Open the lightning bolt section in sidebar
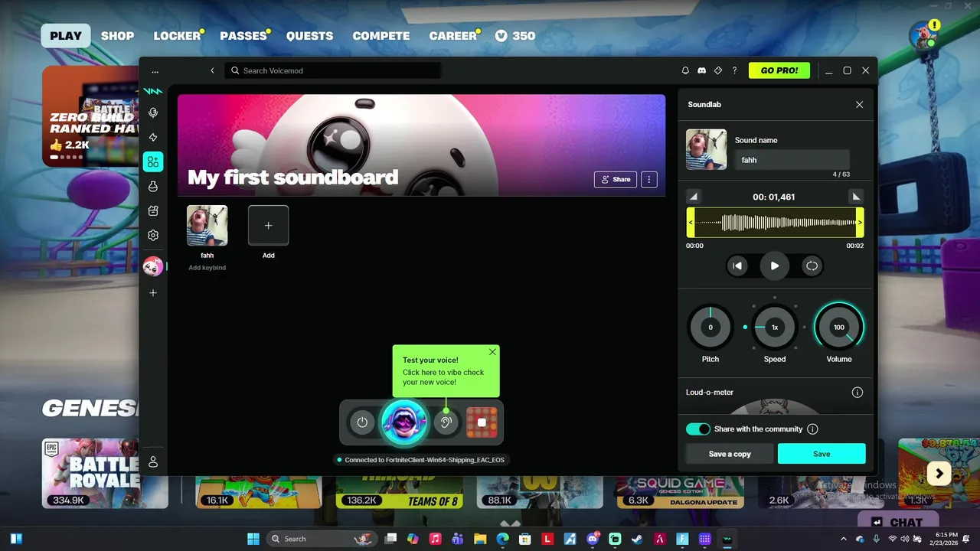The image size is (980, 551). [x=153, y=138]
